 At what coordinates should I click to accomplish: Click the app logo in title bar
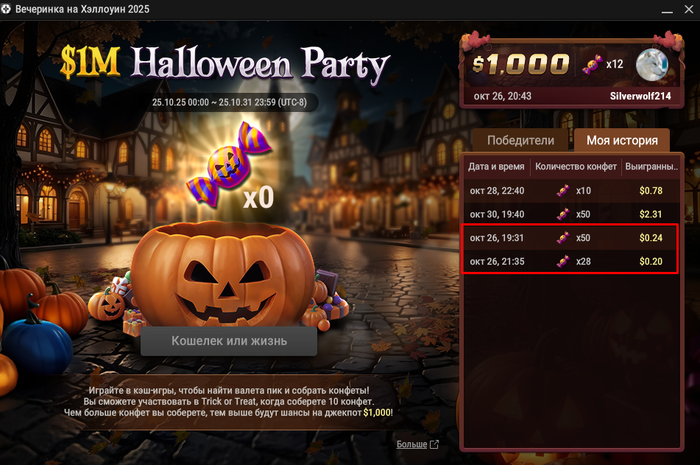click(x=6, y=9)
